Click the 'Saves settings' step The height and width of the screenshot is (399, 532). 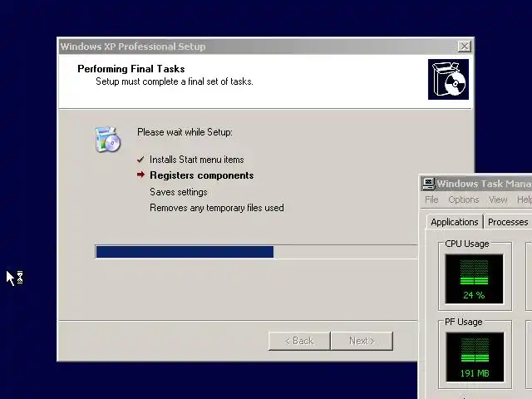click(x=179, y=192)
